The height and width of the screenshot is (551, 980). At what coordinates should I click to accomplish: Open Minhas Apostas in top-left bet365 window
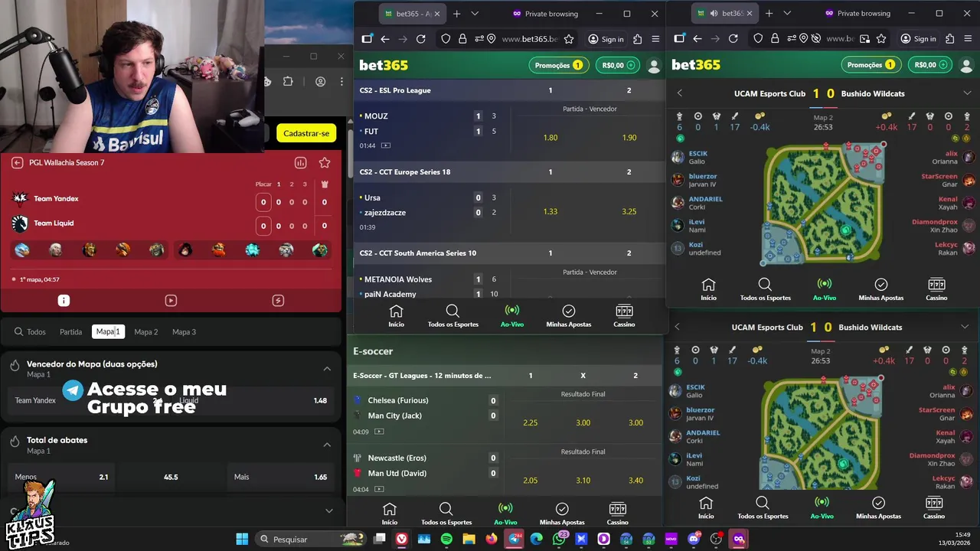pos(569,315)
